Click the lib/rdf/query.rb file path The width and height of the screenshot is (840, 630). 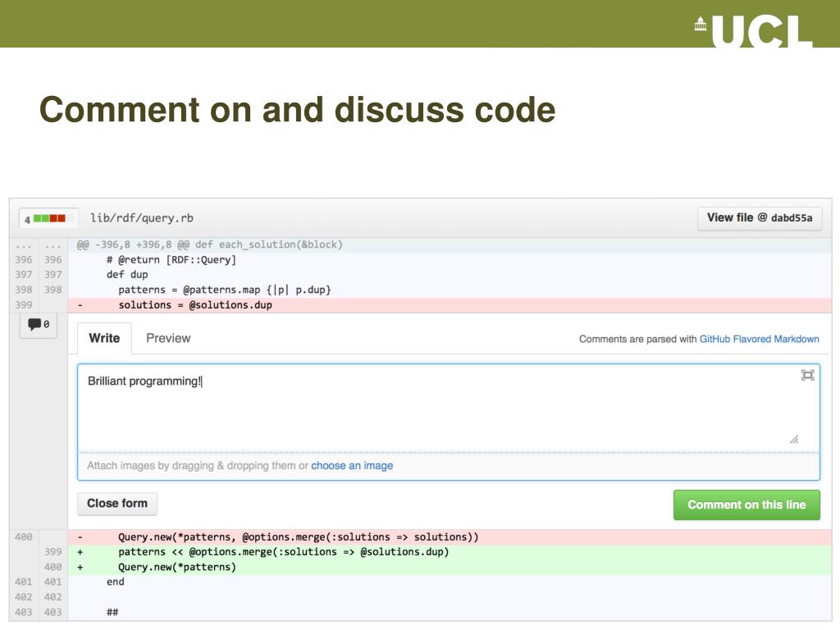142,218
